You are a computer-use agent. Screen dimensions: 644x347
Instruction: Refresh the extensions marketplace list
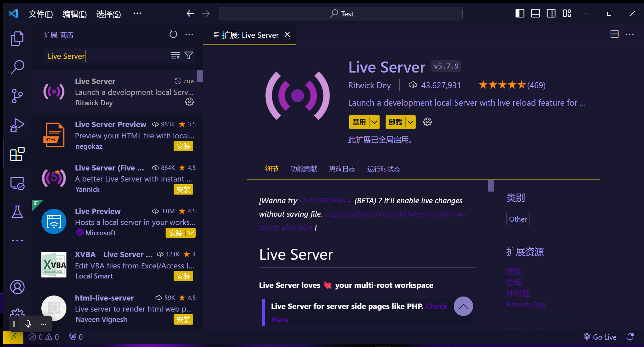(173, 34)
